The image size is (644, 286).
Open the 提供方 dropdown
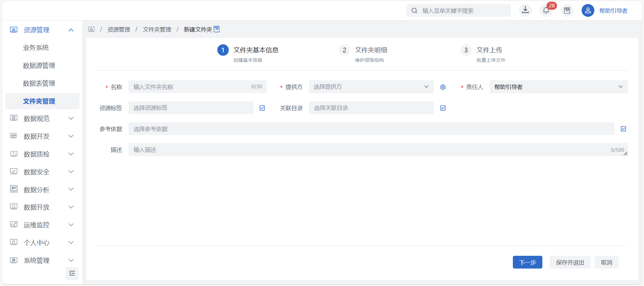(x=371, y=87)
